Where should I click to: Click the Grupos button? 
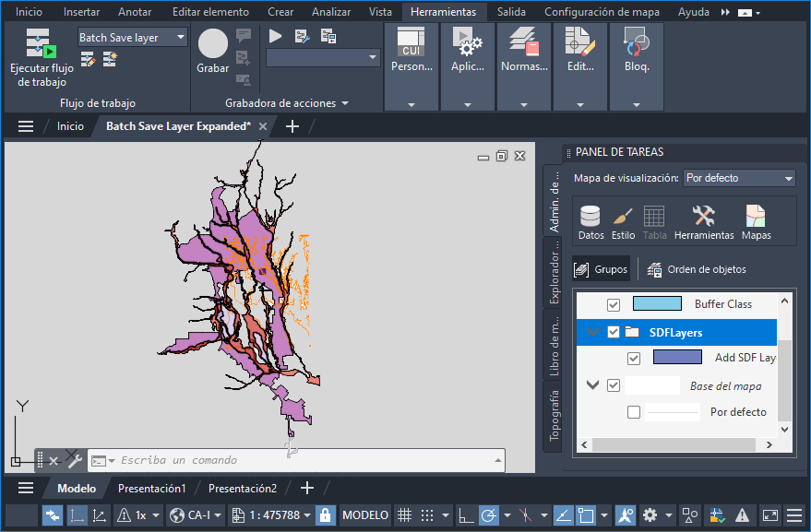[601, 269]
